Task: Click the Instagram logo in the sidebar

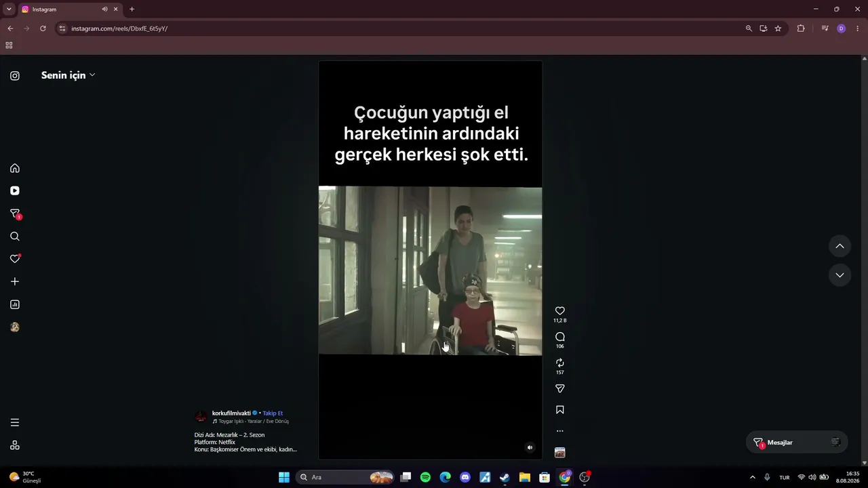Action: (15, 76)
